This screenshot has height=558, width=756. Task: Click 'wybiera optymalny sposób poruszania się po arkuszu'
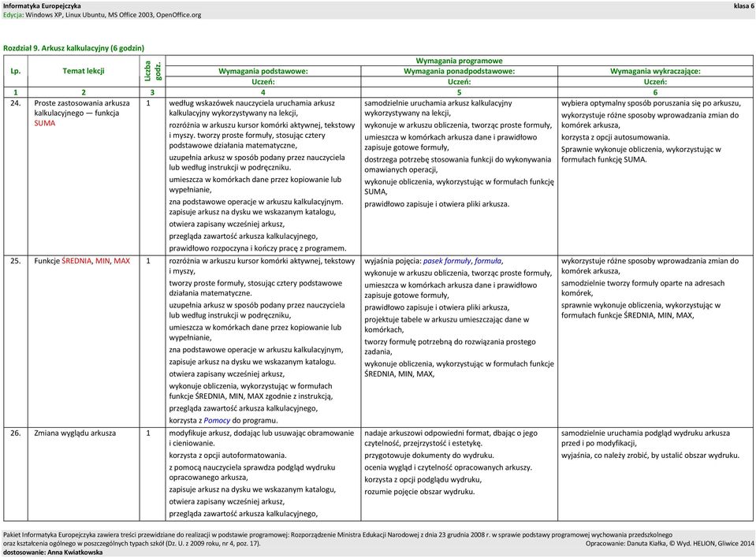click(650, 103)
